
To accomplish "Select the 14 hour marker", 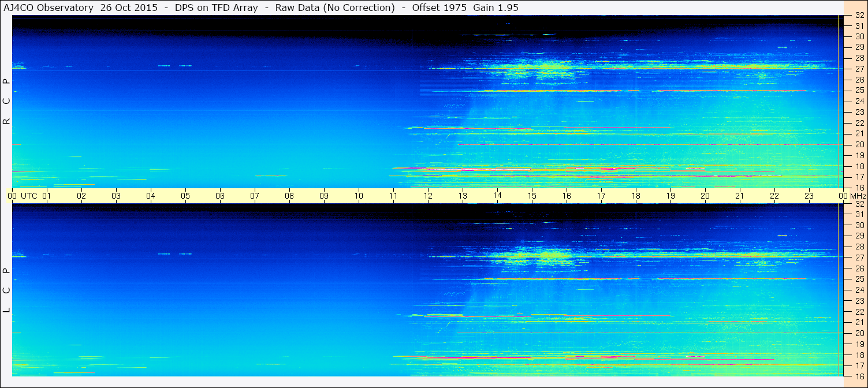I will point(497,196).
